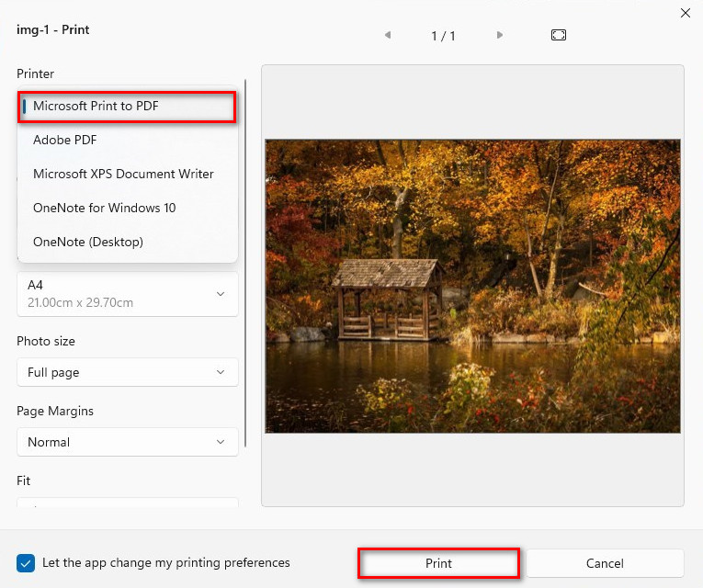Uncheck Let the app change my printing preferences
703x588 pixels.
[26, 562]
